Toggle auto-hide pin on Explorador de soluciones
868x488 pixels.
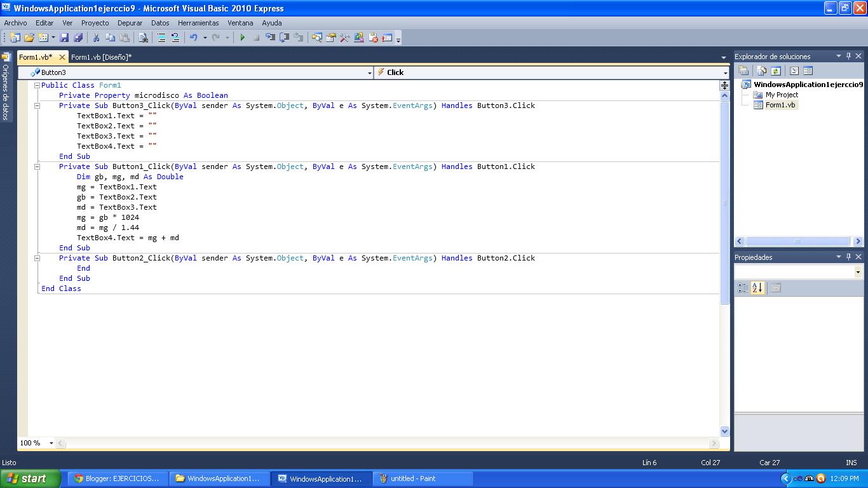tap(850, 56)
